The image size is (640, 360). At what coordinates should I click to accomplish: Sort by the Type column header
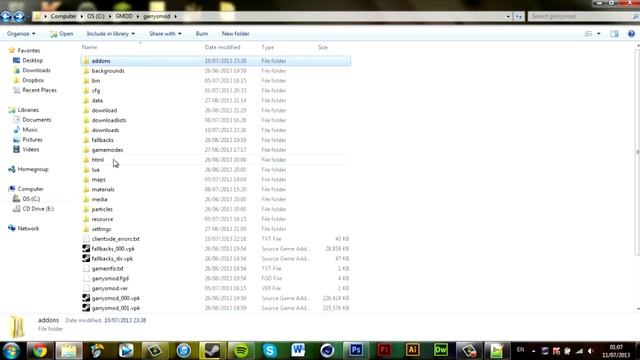tap(268, 47)
